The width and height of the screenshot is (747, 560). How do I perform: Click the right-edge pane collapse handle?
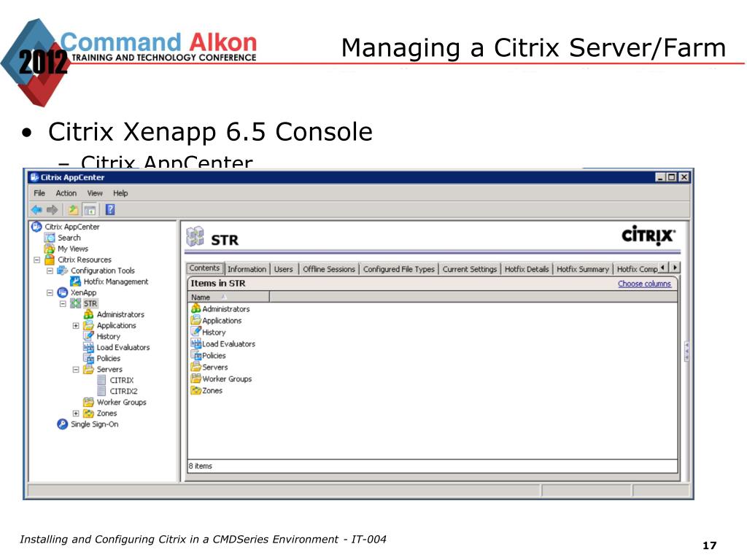tap(686, 351)
